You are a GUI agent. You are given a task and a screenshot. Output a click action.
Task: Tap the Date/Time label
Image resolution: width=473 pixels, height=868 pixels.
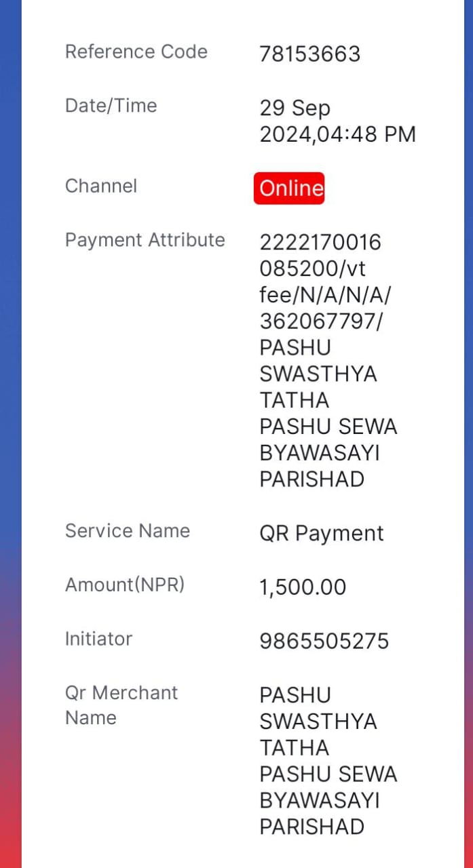111,106
